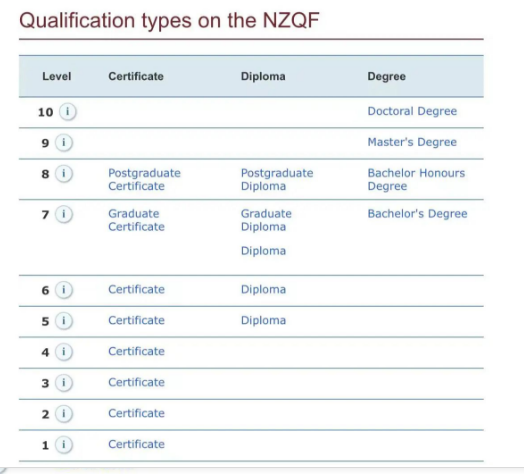Select the level 1 Certificate link
Viewport: 524px width, 474px height.
coord(136,444)
